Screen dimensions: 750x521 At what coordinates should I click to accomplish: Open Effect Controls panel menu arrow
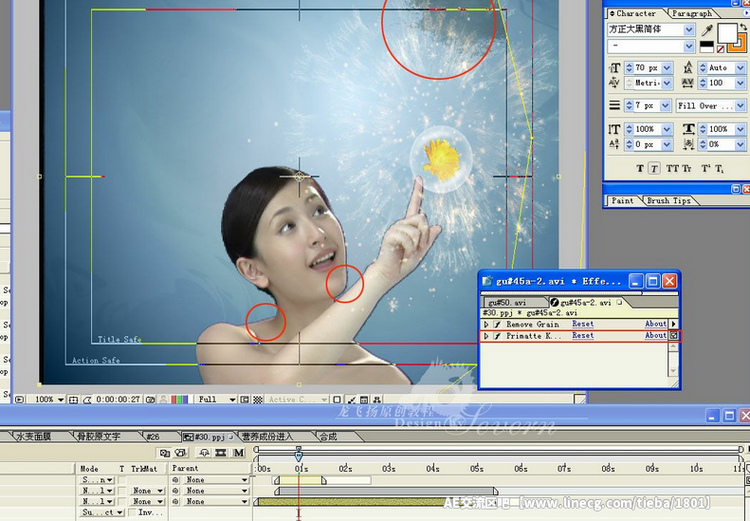point(674,324)
